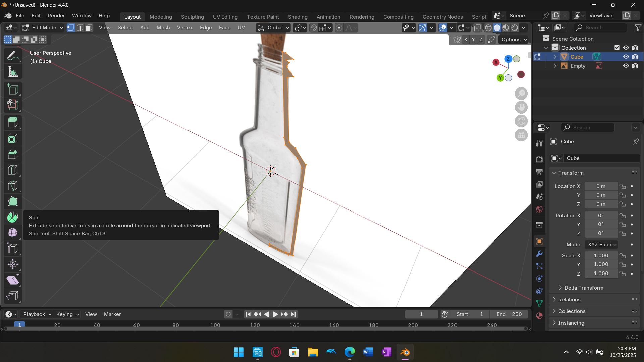
Task: Select the Bevel tool
Action: click(13, 154)
